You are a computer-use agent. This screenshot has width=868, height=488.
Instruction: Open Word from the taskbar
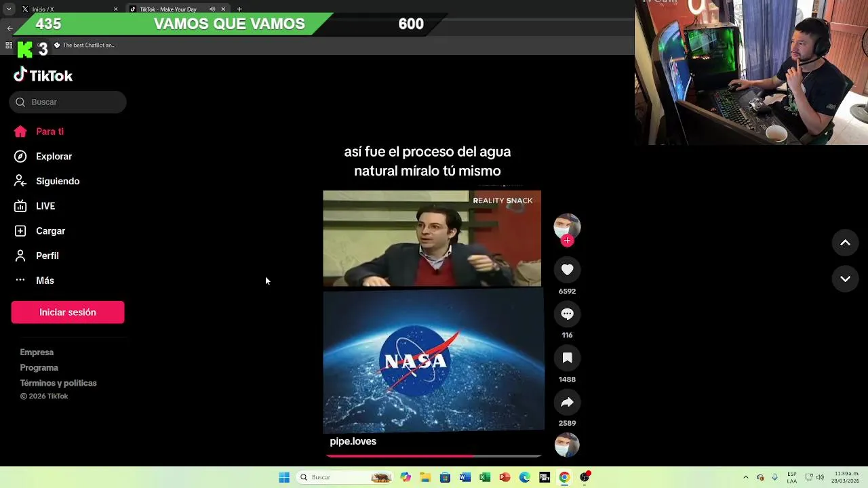click(465, 477)
